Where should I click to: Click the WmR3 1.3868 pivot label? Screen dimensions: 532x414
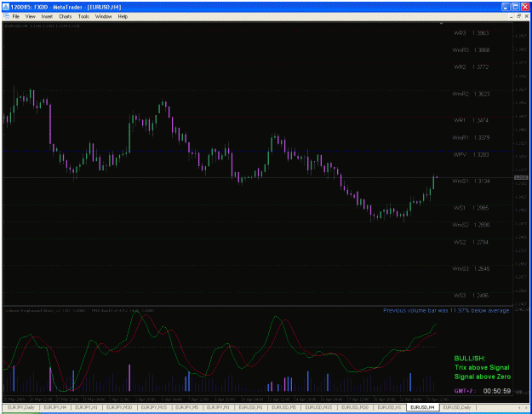click(471, 50)
